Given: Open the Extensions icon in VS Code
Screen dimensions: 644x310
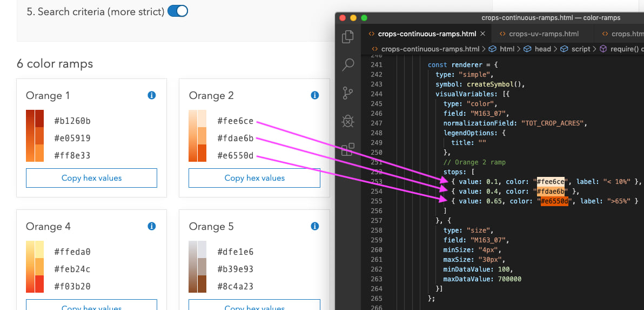Looking at the screenshot, I should [x=348, y=149].
